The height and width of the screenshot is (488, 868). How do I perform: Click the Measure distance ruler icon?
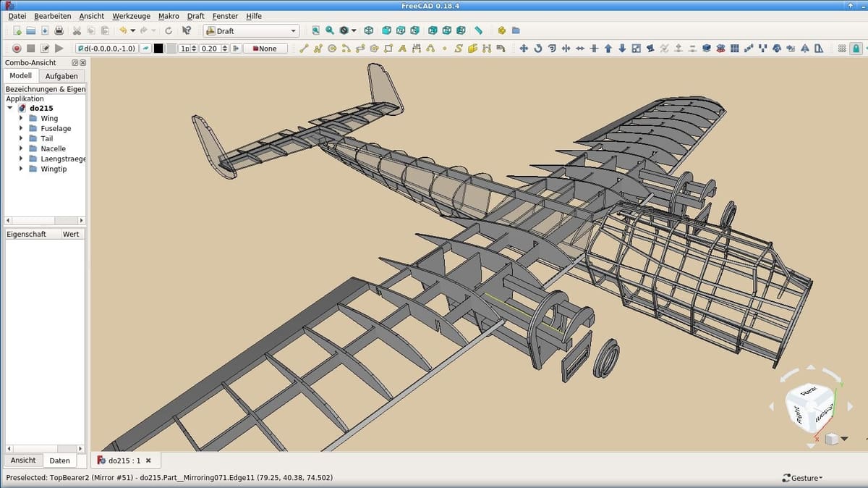tap(479, 30)
